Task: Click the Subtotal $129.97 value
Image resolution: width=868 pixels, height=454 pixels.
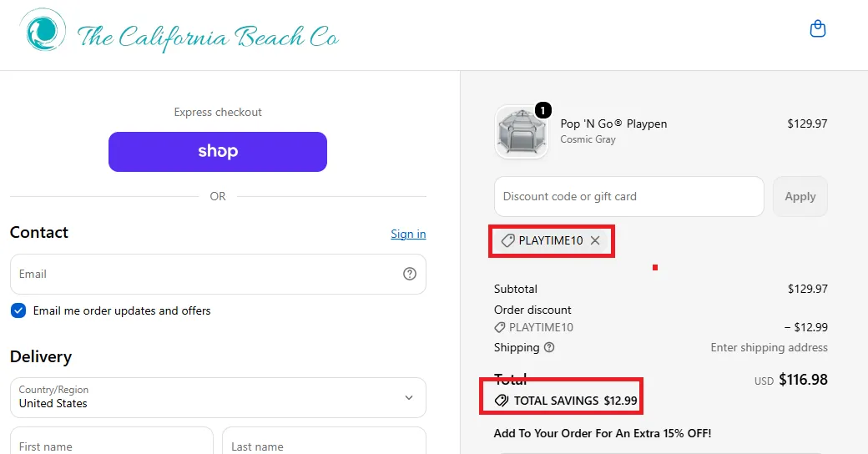Action: click(x=808, y=289)
